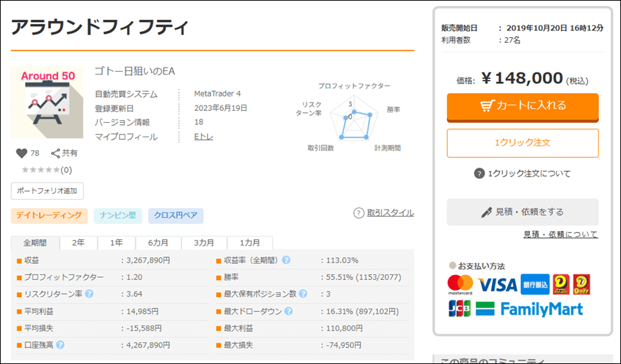The width and height of the screenshot is (621, 364).
Task: Open the Eトレ profile link
Action: pyautogui.click(x=204, y=137)
